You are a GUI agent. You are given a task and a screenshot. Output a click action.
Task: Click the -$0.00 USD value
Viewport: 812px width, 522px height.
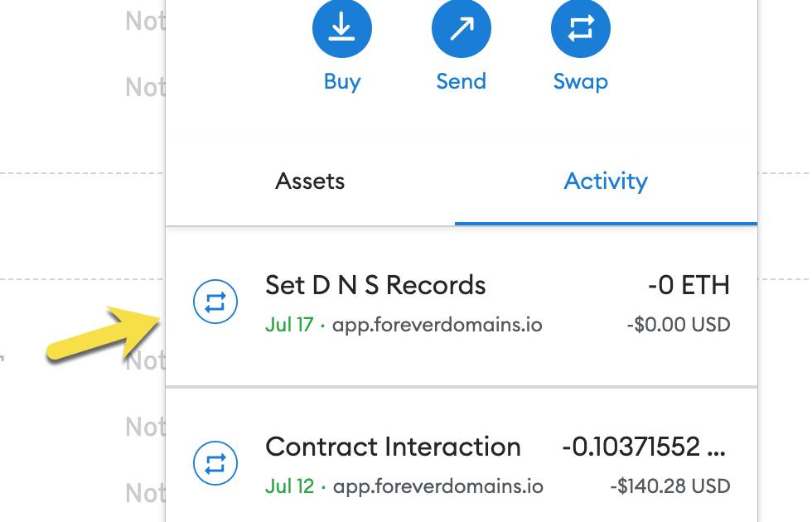(x=679, y=325)
